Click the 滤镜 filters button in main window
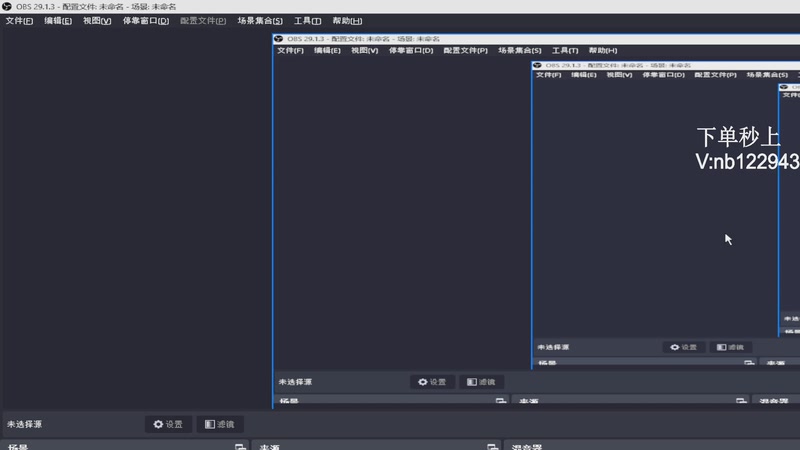The width and height of the screenshot is (800, 450). (220, 424)
